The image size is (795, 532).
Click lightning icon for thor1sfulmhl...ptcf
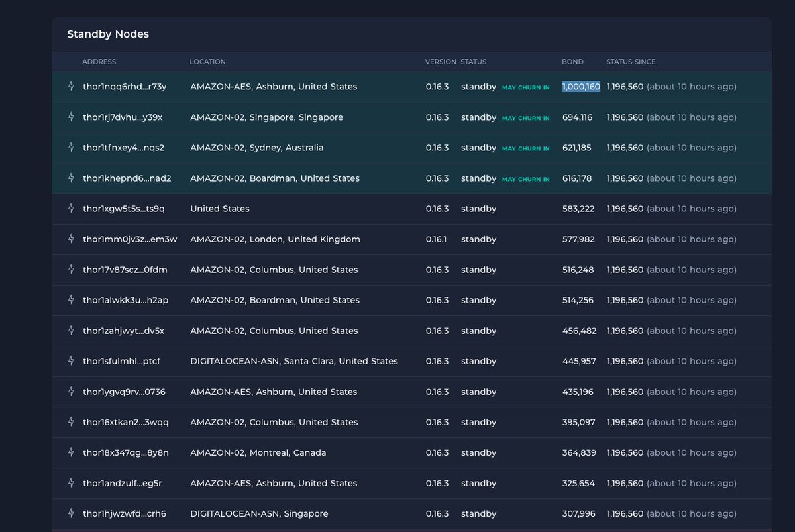(72, 361)
